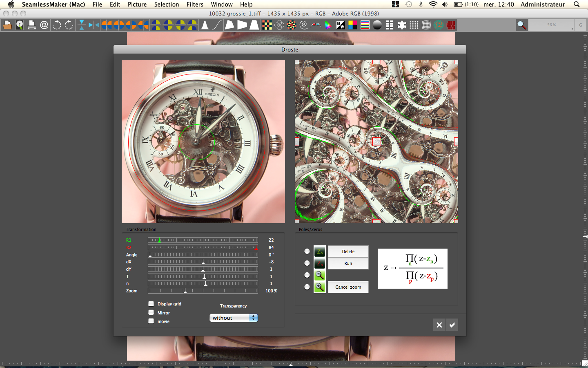The image size is (588, 368).
Task: Click the printer icon in toolbar
Action: (32, 25)
